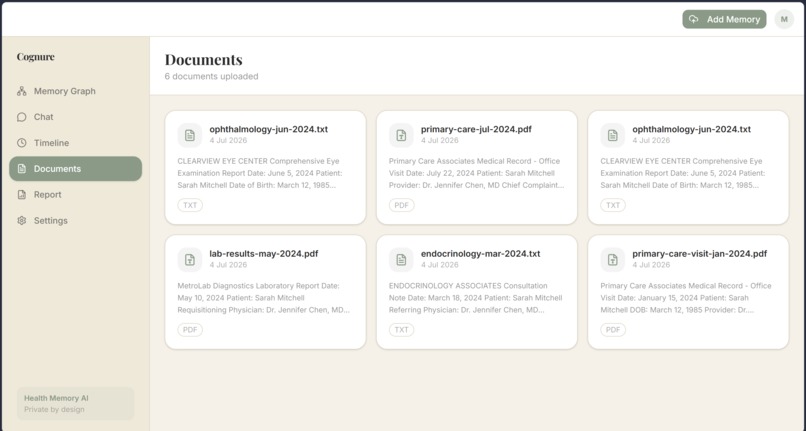This screenshot has height=431, width=806.
Task: Click the Health Memory AI info box
Action: click(76, 404)
